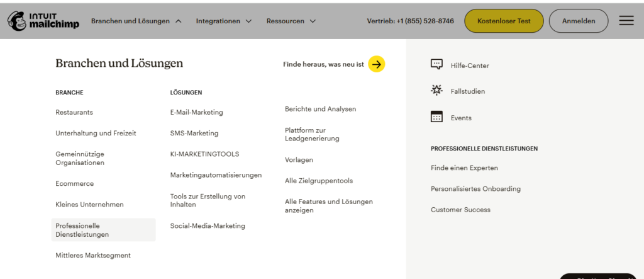The image size is (644, 279).
Task: Expand the Ressourcen dropdown
Action: (291, 21)
